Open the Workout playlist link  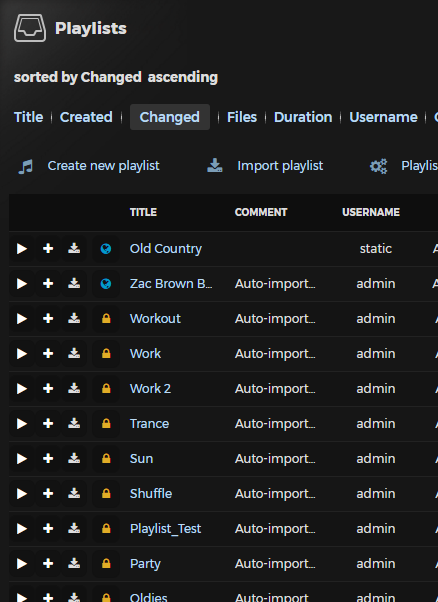(155, 319)
